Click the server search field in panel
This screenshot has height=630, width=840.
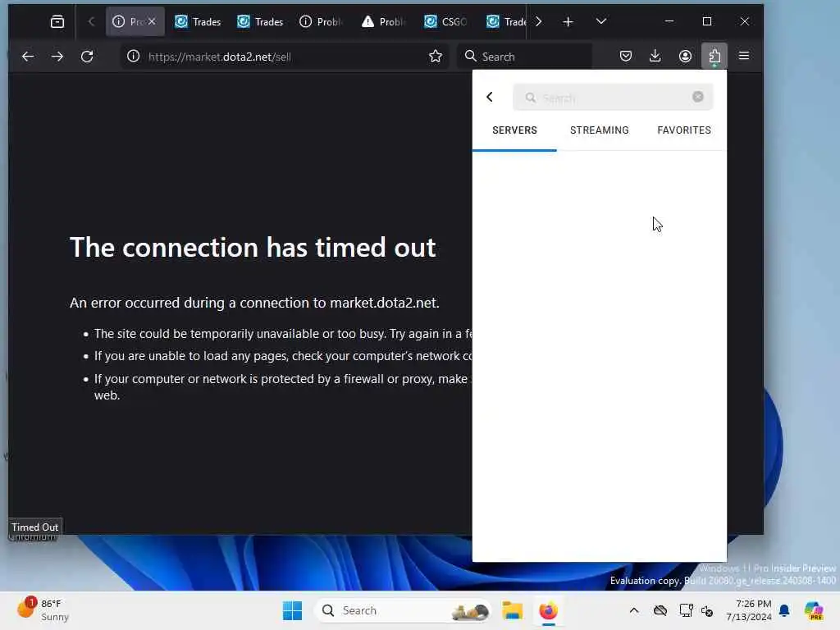[613, 98]
